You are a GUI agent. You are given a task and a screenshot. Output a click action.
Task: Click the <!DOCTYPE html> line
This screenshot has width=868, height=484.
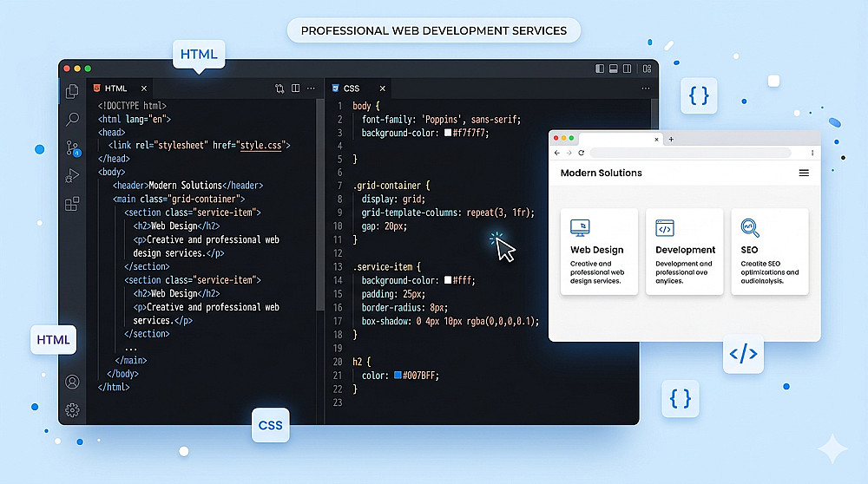tap(132, 106)
